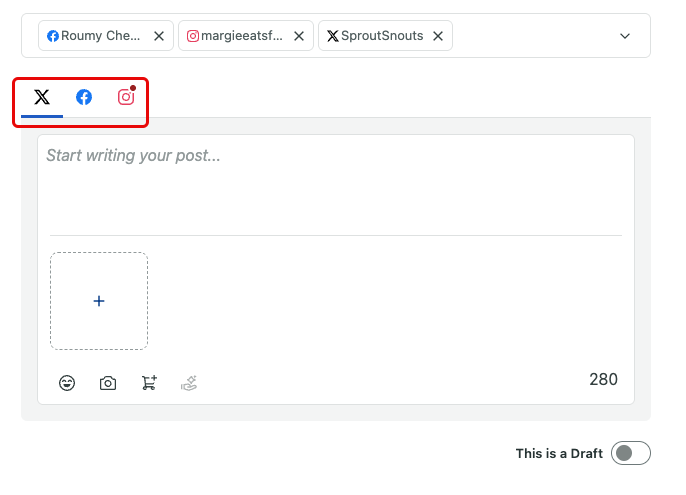Click the AI assist sparkle hand icon
Viewport: 686px width, 495px height.
189,383
